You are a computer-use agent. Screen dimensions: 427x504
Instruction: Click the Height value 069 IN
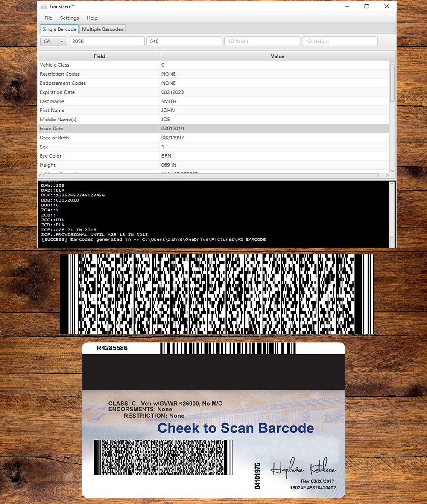pos(169,165)
